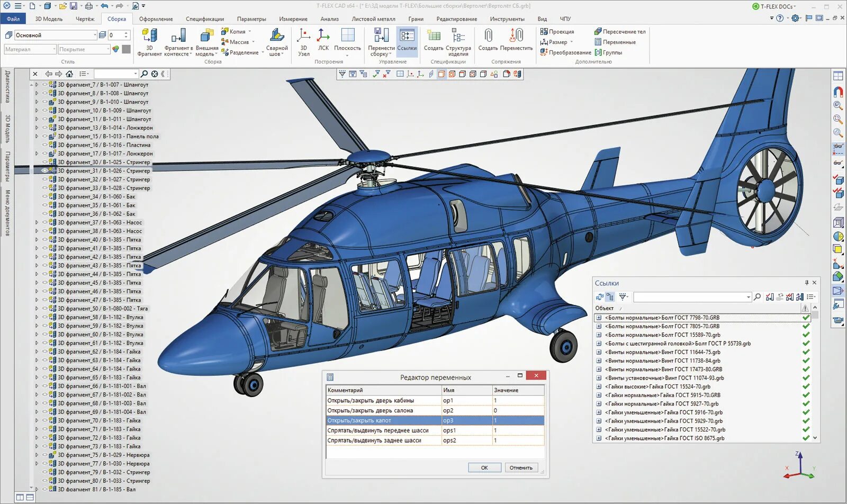Select the Сварной шов tool
The height and width of the screenshot is (504, 847).
click(x=277, y=42)
